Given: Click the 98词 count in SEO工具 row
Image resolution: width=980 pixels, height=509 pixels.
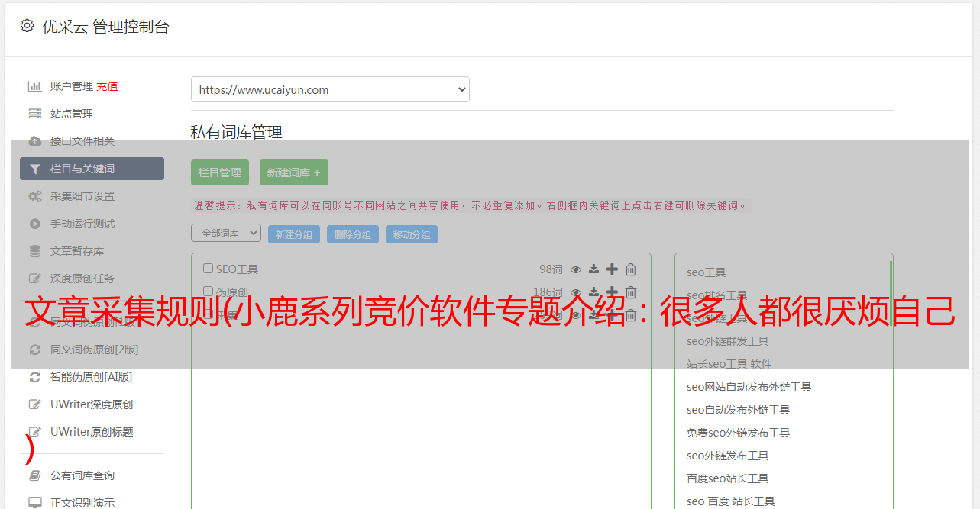Looking at the screenshot, I should pos(551,269).
